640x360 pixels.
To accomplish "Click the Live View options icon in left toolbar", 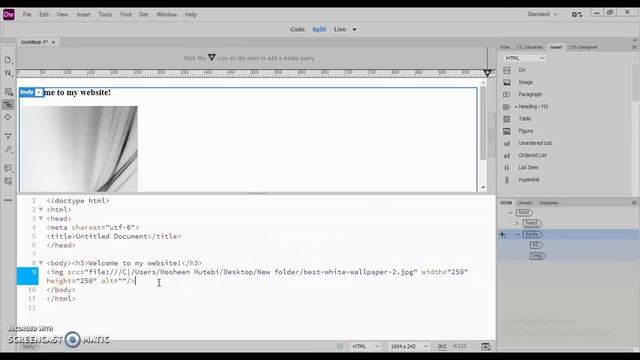I will tap(8, 92).
